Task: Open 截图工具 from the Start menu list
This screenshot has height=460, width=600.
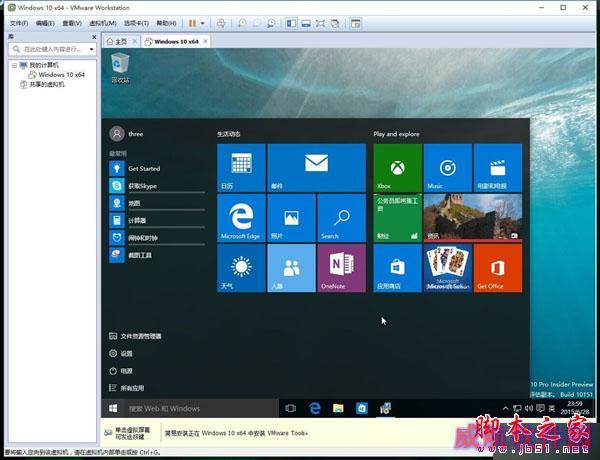Action: 157,255
